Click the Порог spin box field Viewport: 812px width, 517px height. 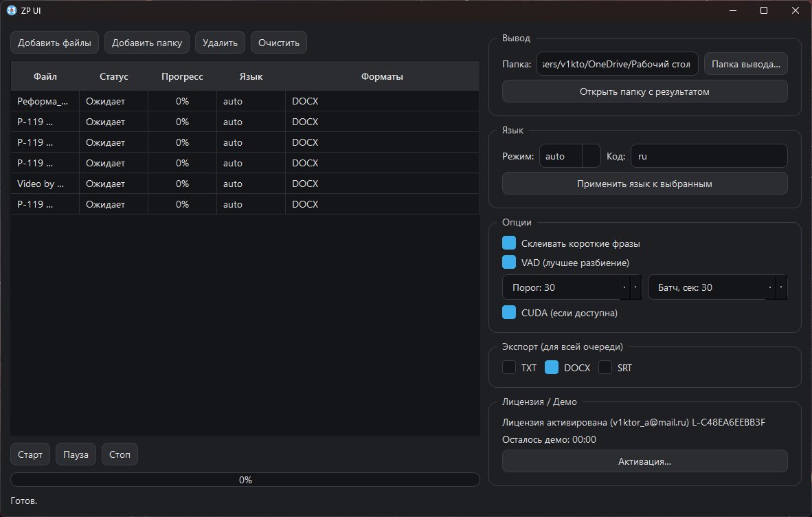click(x=561, y=287)
